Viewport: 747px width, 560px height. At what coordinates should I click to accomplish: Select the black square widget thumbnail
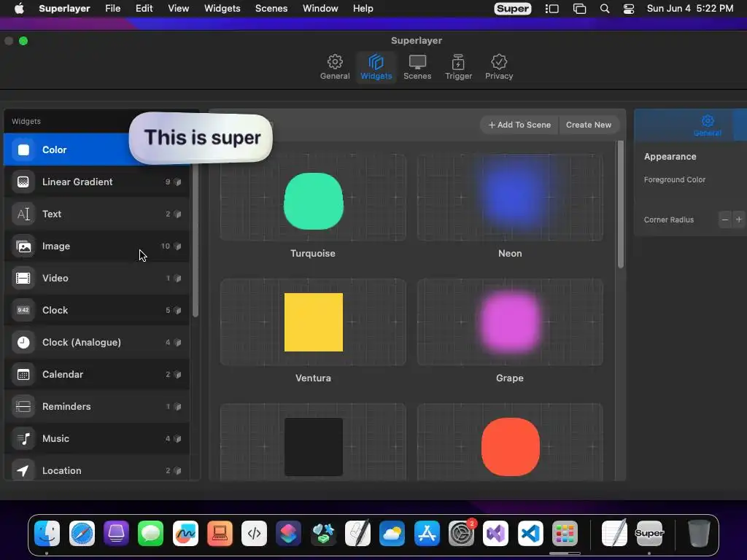(x=313, y=443)
